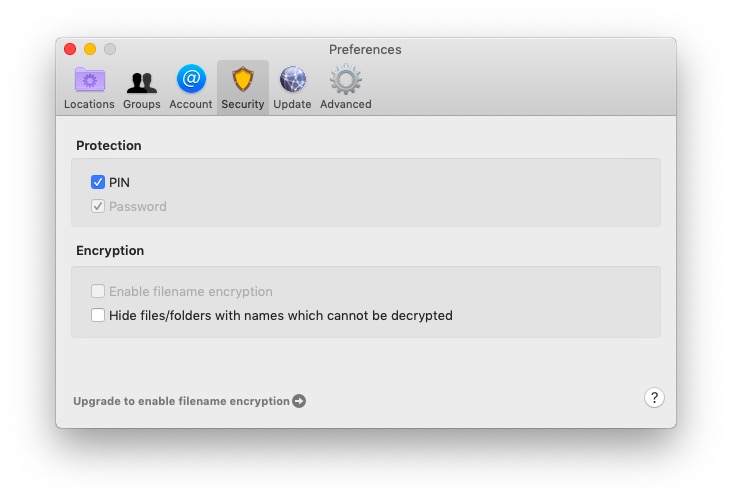The height and width of the screenshot is (502, 732).
Task: Switch to the Advanced tab label
Action: pyautogui.click(x=345, y=104)
